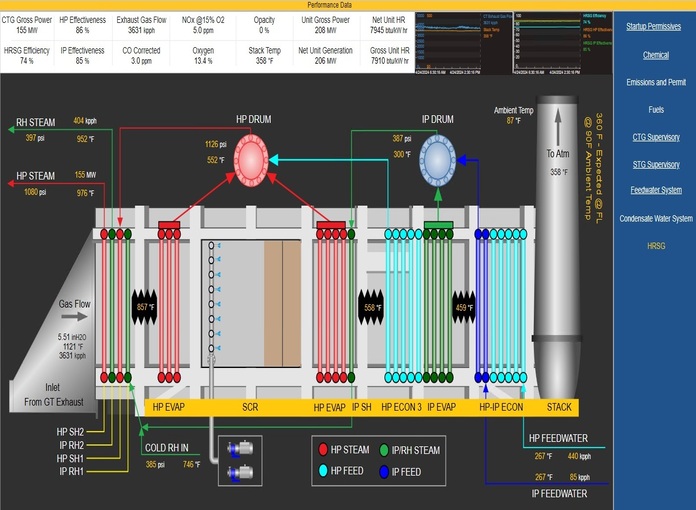Open the Startup Permissives link
Image resolution: width=696 pixels, height=510 pixels.
(653, 27)
